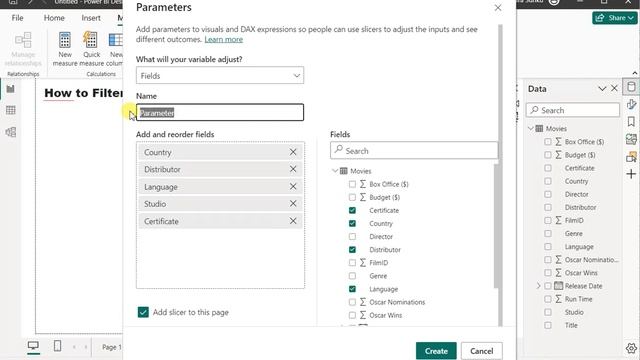
Task: Switch to Model view icon in left sidebar
Action: tap(11, 132)
